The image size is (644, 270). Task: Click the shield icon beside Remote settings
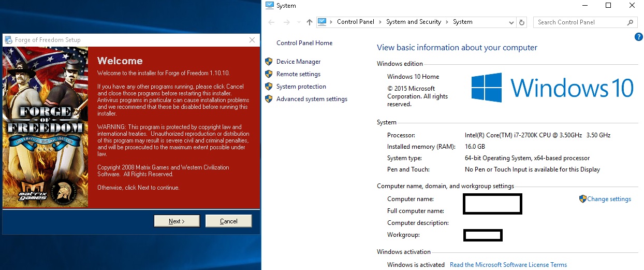(269, 74)
